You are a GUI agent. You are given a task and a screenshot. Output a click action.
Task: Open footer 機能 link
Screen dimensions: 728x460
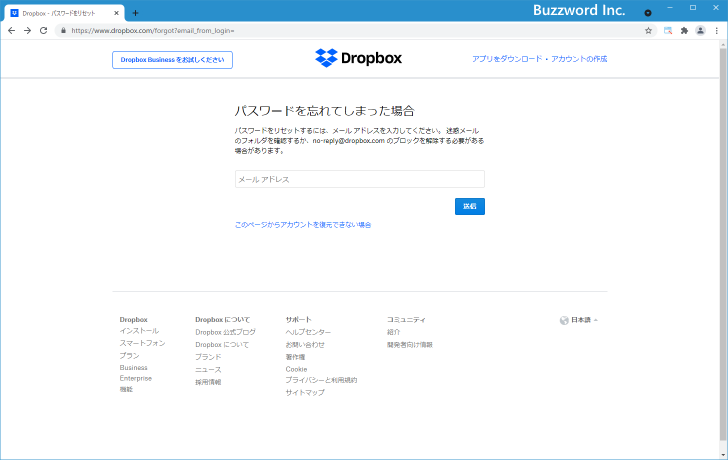click(126, 389)
